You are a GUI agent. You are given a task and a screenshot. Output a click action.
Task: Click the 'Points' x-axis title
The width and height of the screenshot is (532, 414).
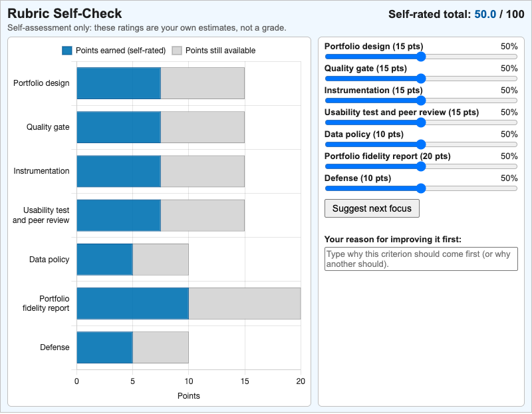(189, 396)
